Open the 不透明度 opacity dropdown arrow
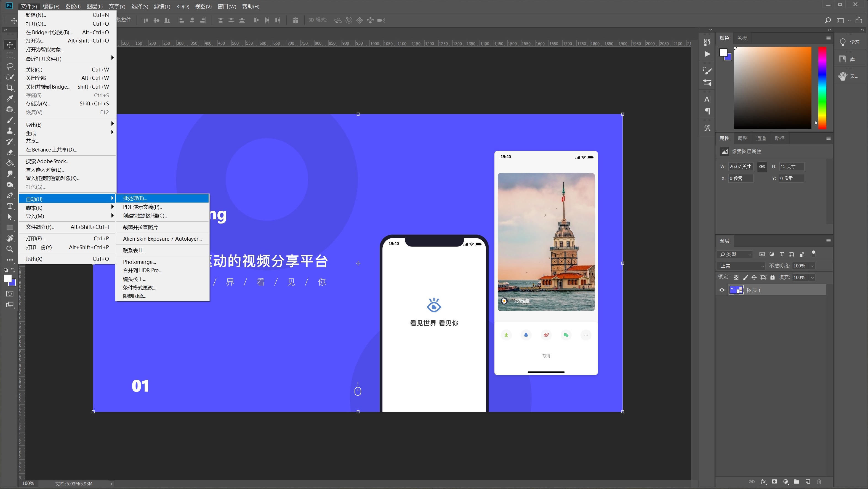Image resolution: width=868 pixels, height=489 pixels. (812, 266)
